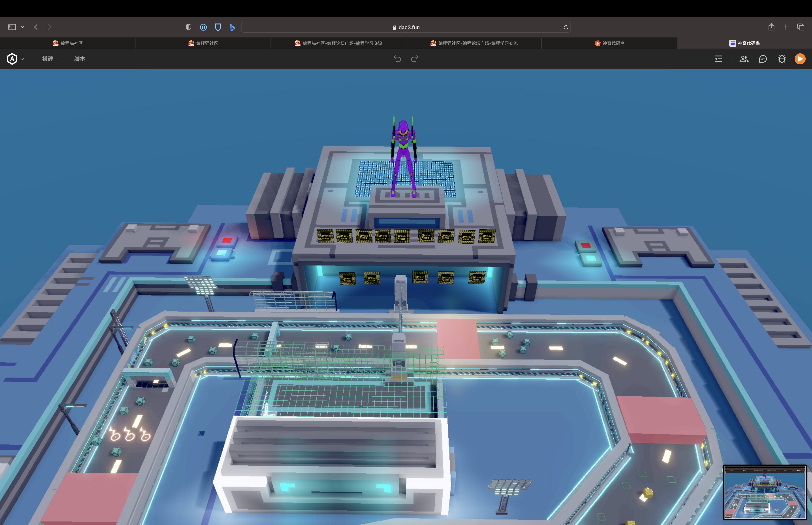
Task: Open a new Safari tab
Action: pyautogui.click(x=786, y=27)
